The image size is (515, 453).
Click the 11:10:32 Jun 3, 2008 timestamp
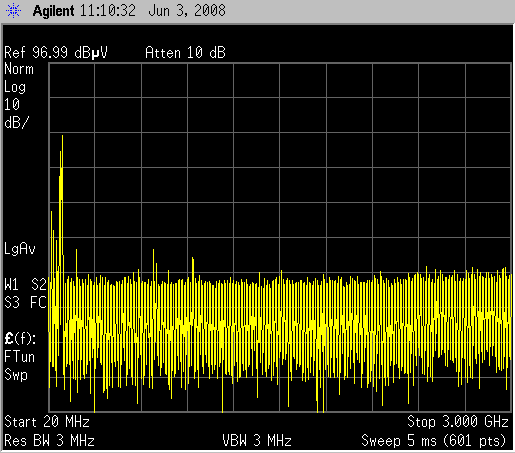click(153, 11)
